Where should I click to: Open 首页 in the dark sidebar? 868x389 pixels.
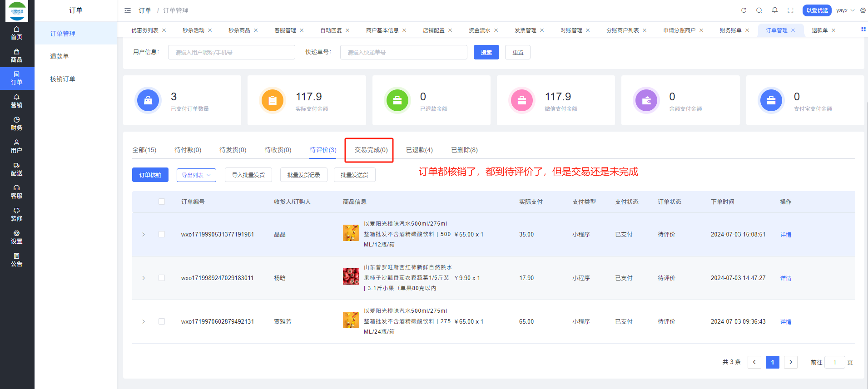pyautogui.click(x=17, y=33)
